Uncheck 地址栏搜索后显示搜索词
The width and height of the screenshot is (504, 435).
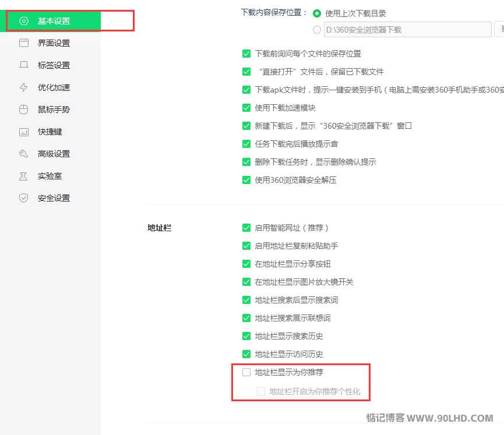tap(246, 300)
